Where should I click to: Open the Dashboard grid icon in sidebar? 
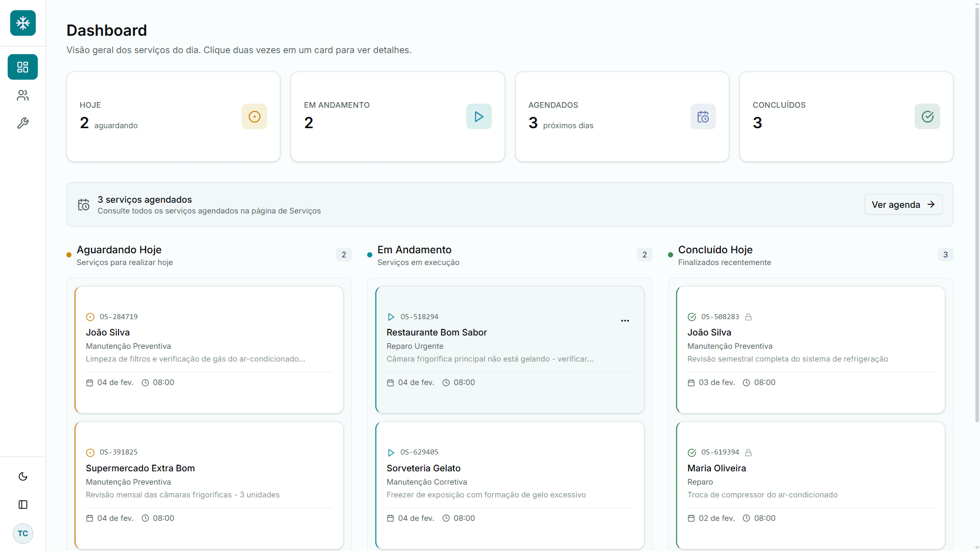pyautogui.click(x=22, y=67)
